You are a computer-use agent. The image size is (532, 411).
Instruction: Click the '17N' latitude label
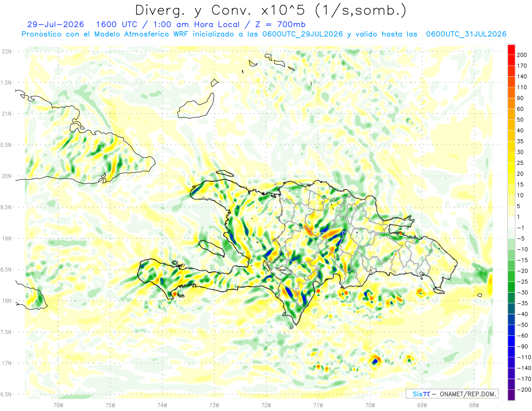(6, 363)
